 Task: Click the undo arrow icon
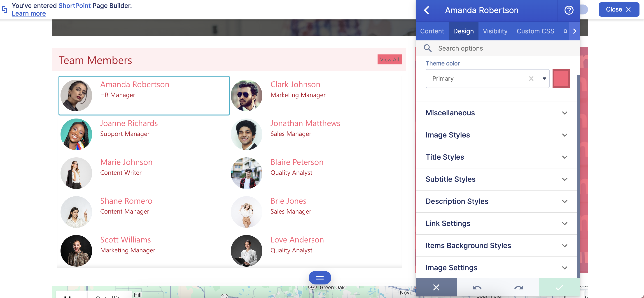click(x=477, y=287)
